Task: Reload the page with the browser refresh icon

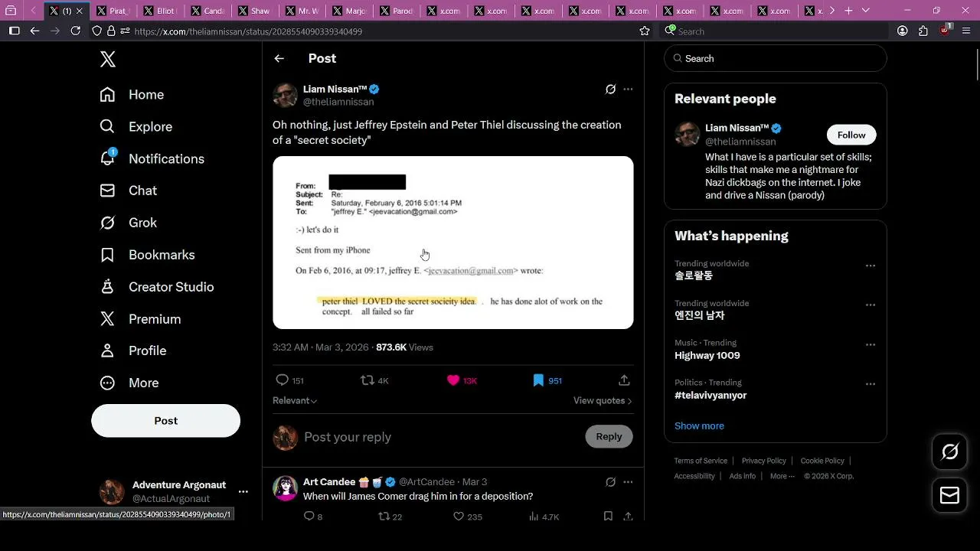Action: tap(75, 31)
